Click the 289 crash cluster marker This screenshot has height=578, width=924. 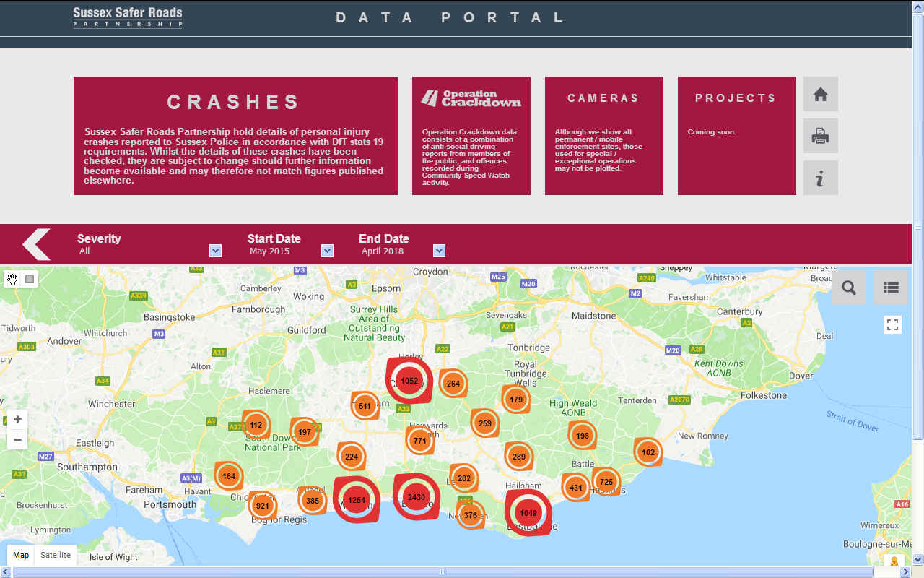(518, 457)
